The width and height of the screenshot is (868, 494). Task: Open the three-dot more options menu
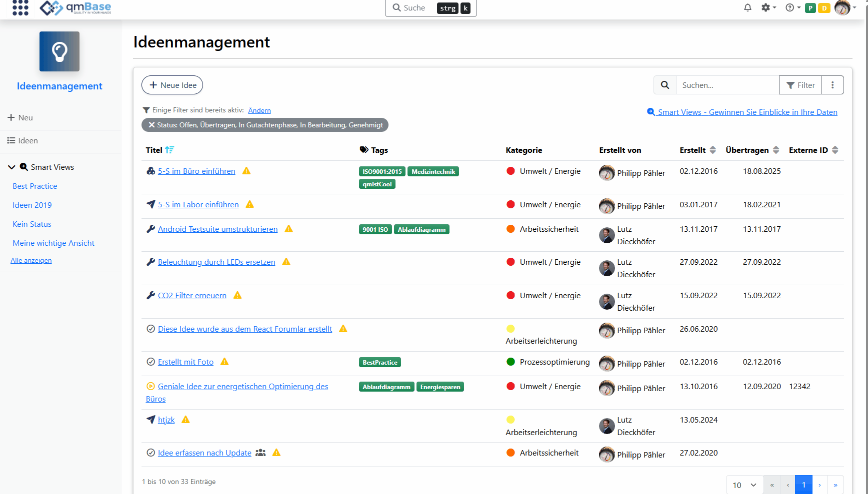832,85
